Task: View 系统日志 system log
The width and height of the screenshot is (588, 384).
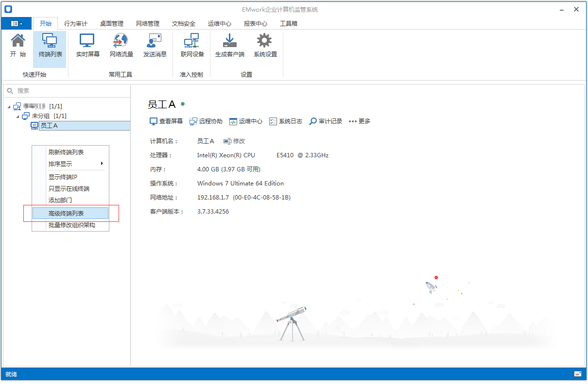Action: pos(286,121)
